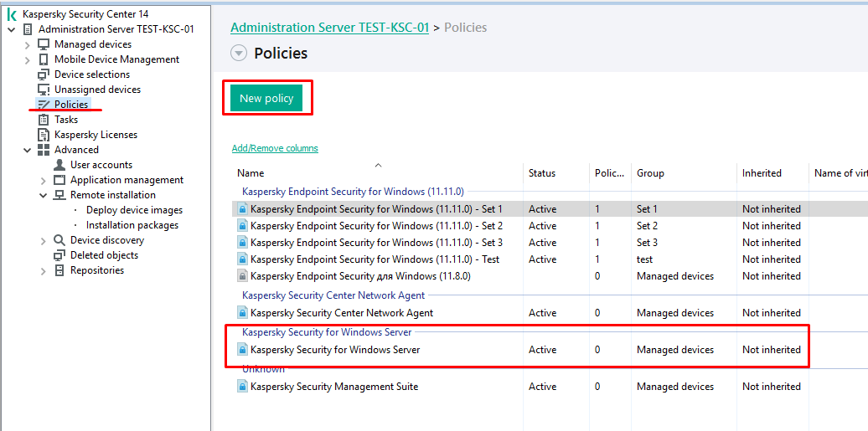
Task: Click the New policy button
Action: click(x=266, y=98)
